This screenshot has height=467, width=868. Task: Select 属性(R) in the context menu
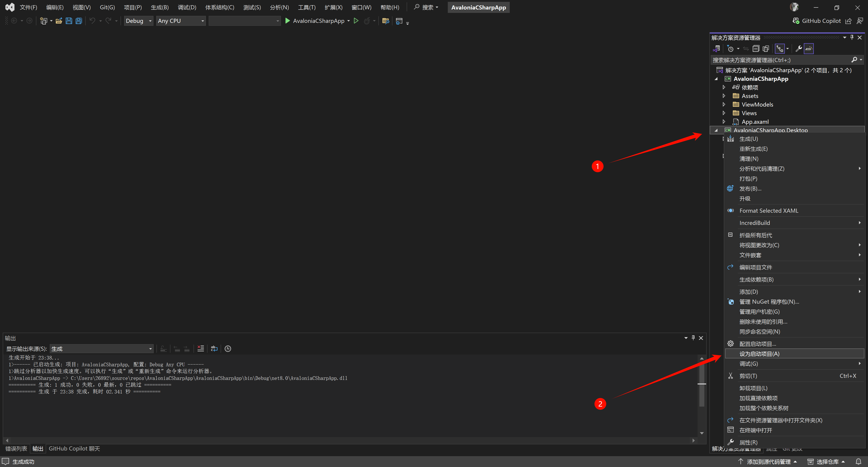[795, 442]
